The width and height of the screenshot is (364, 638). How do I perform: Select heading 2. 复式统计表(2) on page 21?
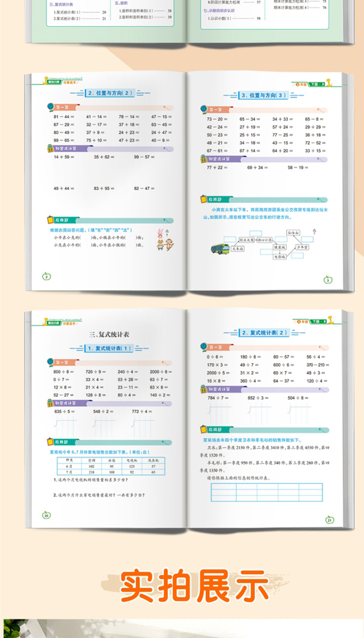coord(264,333)
